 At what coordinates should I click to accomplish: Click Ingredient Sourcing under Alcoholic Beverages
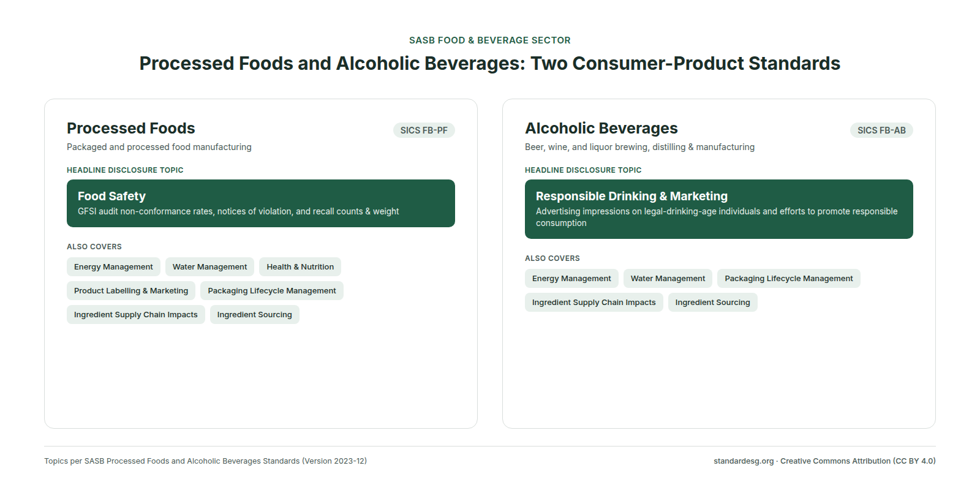(713, 303)
